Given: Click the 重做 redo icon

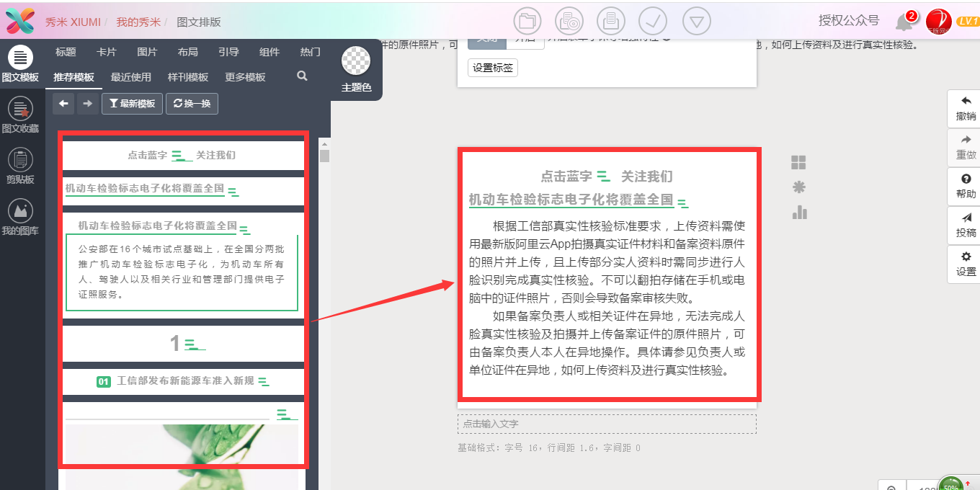Looking at the screenshot, I should 963,148.
